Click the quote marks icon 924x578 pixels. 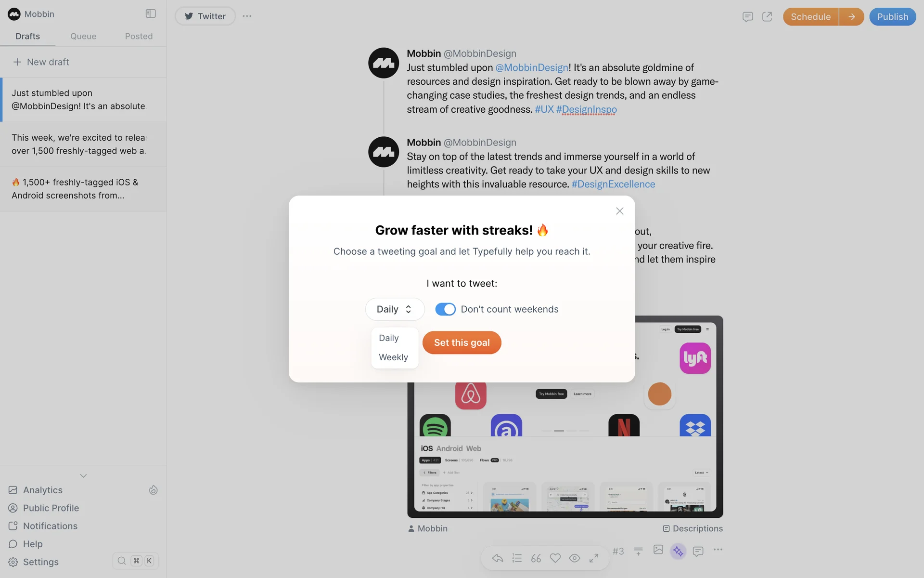(536, 558)
